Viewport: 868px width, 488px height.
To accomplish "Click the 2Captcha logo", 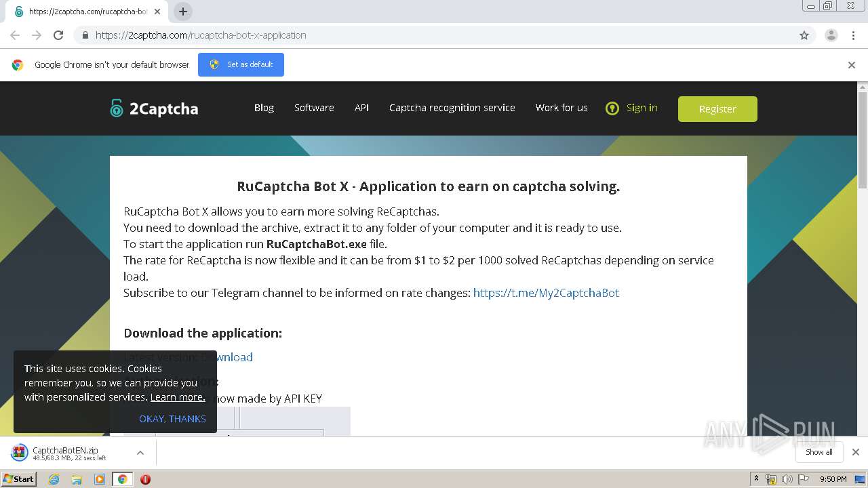I will click(154, 108).
